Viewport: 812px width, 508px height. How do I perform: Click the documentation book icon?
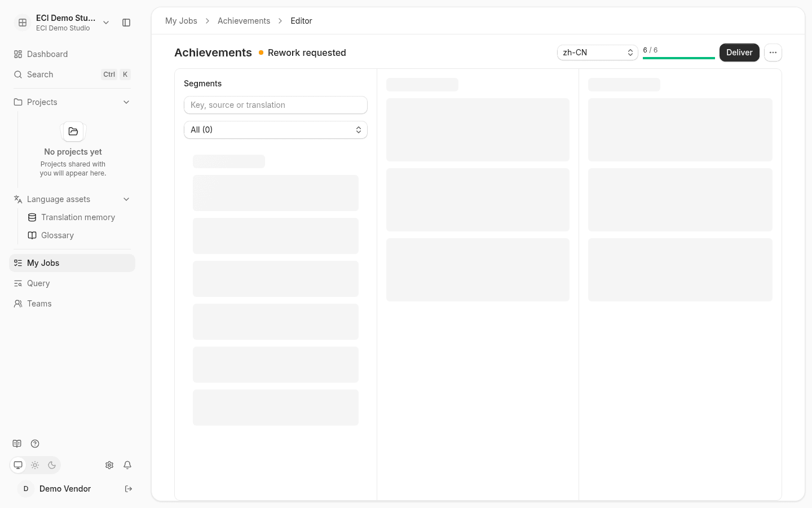click(x=17, y=444)
